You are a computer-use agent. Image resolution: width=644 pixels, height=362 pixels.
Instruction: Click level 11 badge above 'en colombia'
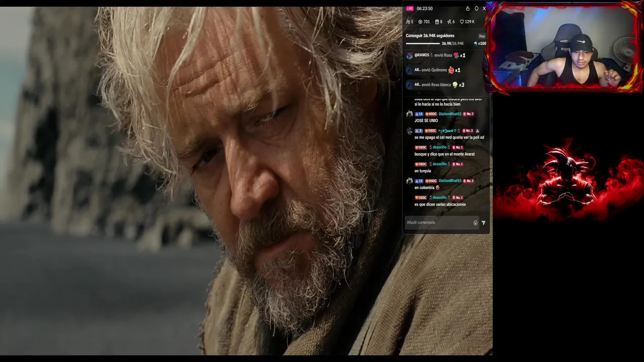(x=419, y=180)
